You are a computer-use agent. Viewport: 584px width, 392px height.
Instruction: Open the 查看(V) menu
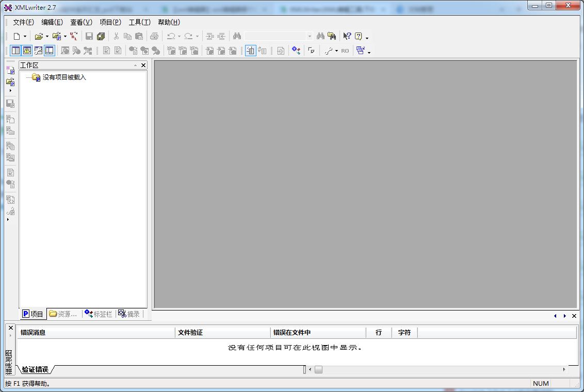(x=81, y=22)
